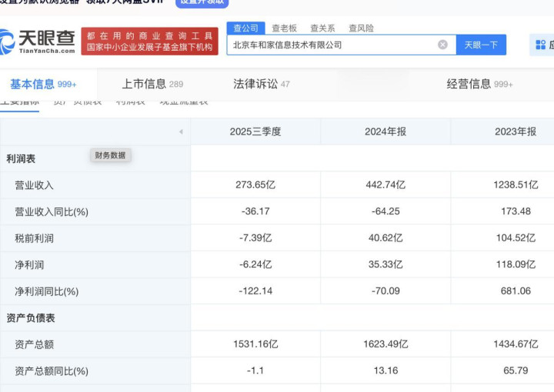Select the 查公司 search tab

click(245, 28)
